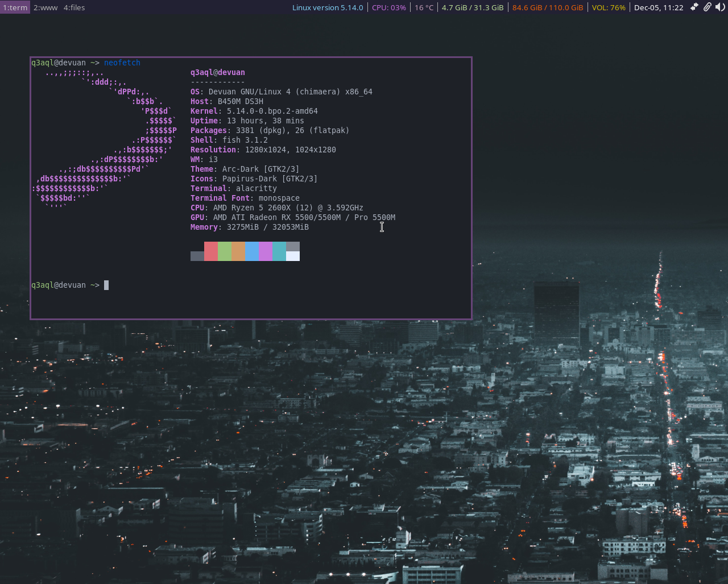Click the speaker volume tray icon
Viewport: 728px width, 584px height.
click(x=720, y=7)
